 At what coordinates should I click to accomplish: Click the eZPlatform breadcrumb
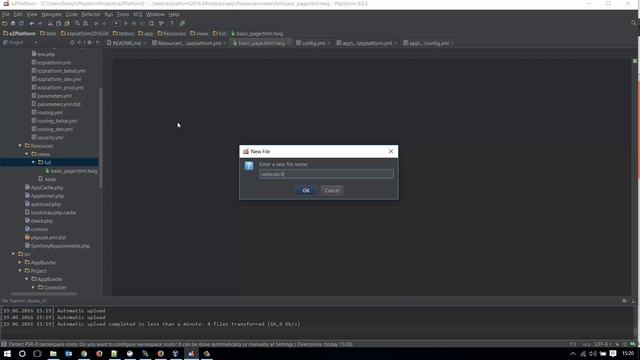pyautogui.click(x=19, y=33)
